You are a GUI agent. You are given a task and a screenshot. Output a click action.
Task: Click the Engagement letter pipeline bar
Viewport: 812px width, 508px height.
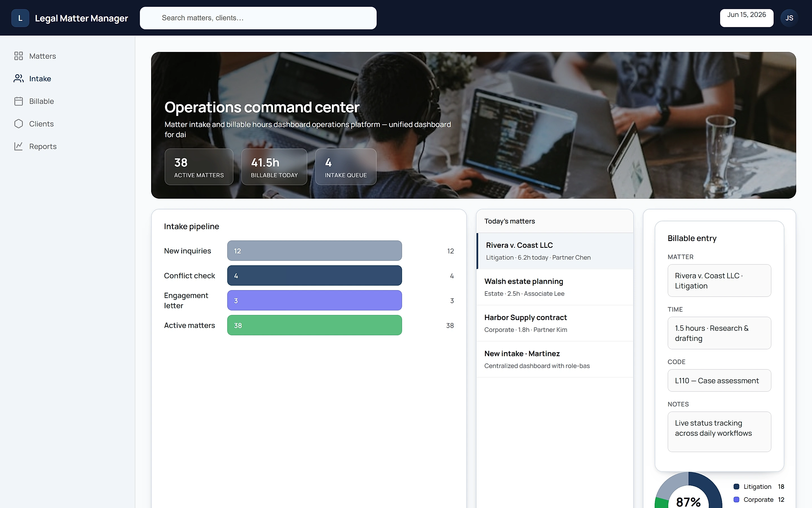(314, 300)
